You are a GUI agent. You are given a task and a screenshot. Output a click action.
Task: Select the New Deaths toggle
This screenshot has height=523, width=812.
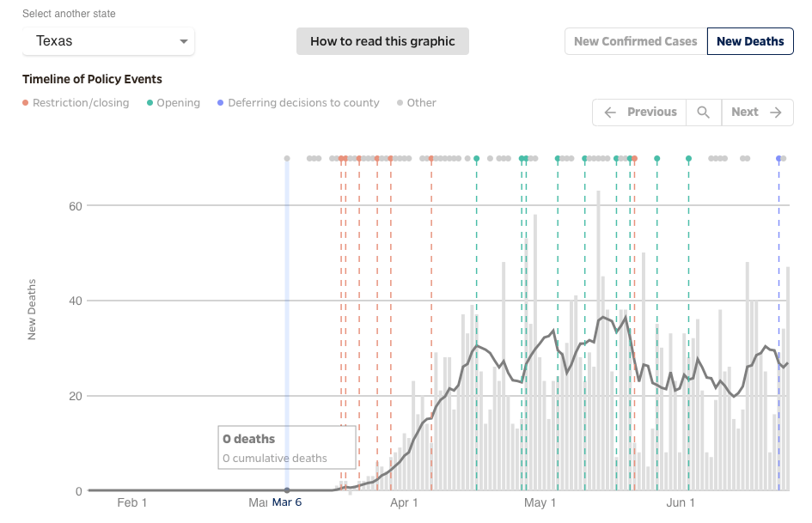pyautogui.click(x=749, y=41)
